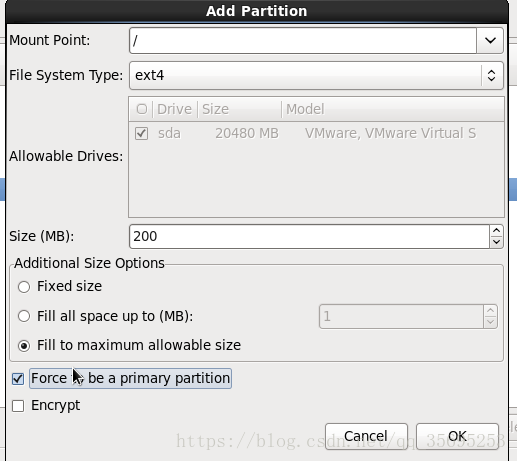Viewport: 517px width, 461px height.
Task: Click the Size (MB) field showing 200
Action: click(x=309, y=236)
